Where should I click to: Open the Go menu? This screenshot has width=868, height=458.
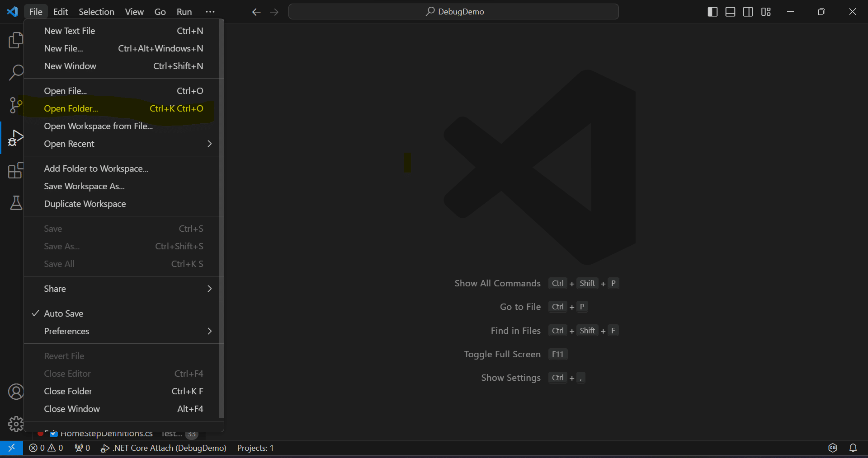[x=160, y=12]
